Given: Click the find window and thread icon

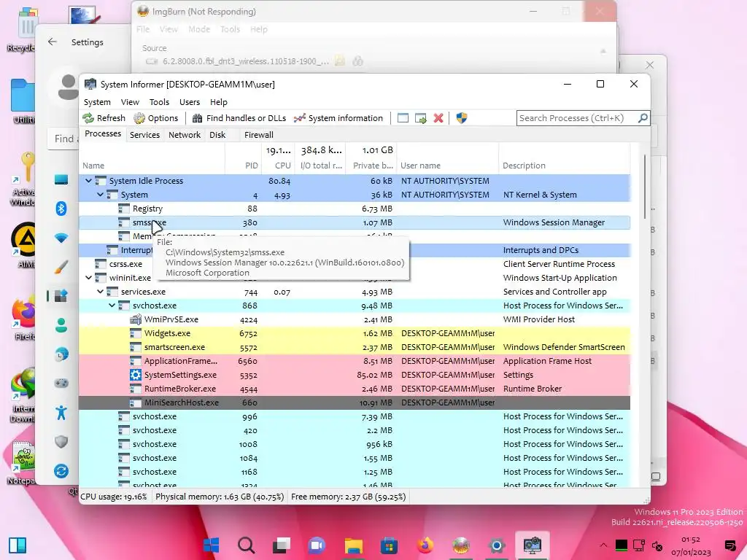Looking at the screenshot, I should (421, 118).
